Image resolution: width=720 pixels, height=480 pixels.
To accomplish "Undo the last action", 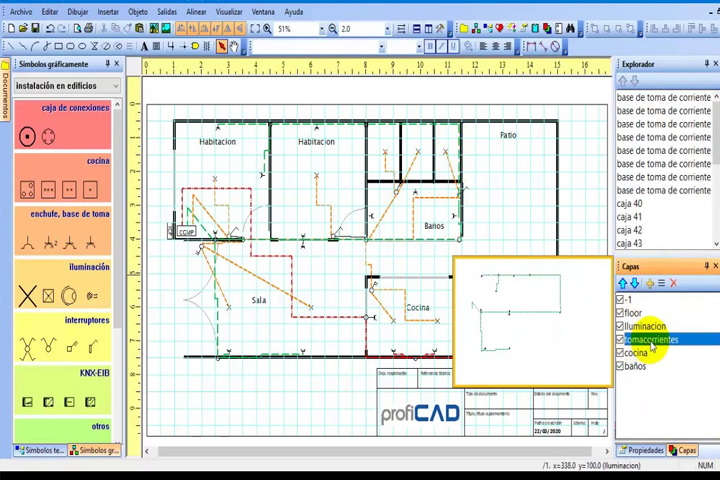I will [50, 28].
